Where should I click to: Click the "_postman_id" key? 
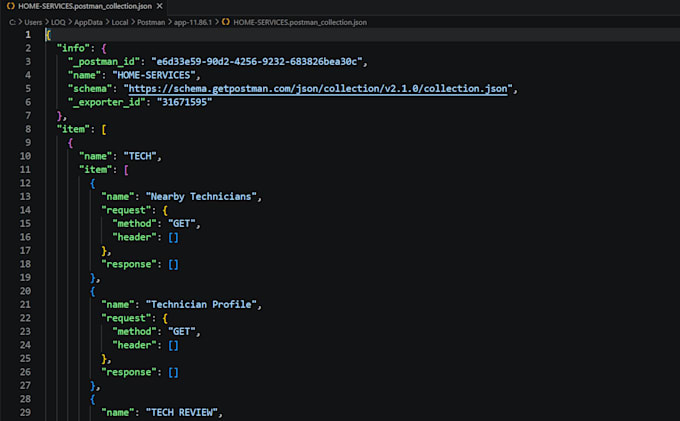tap(104, 62)
